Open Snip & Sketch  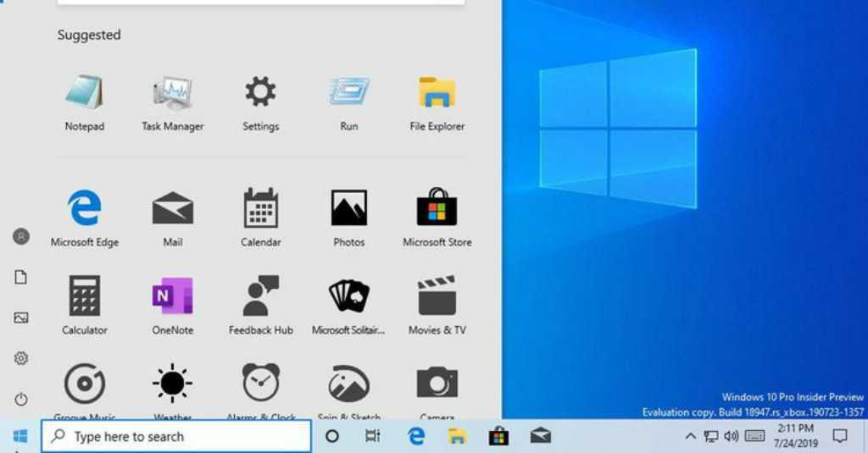(x=348, y=390)
